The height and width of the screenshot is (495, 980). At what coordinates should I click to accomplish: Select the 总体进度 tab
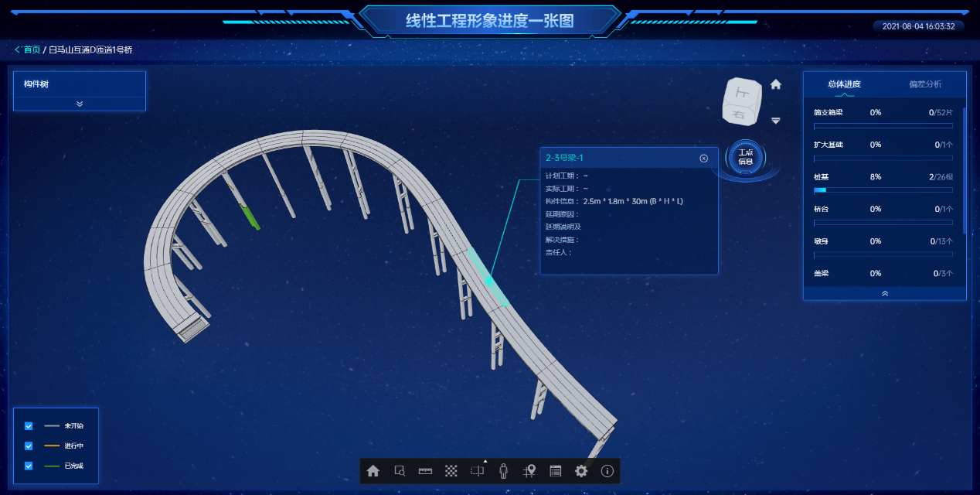[844, 84]
